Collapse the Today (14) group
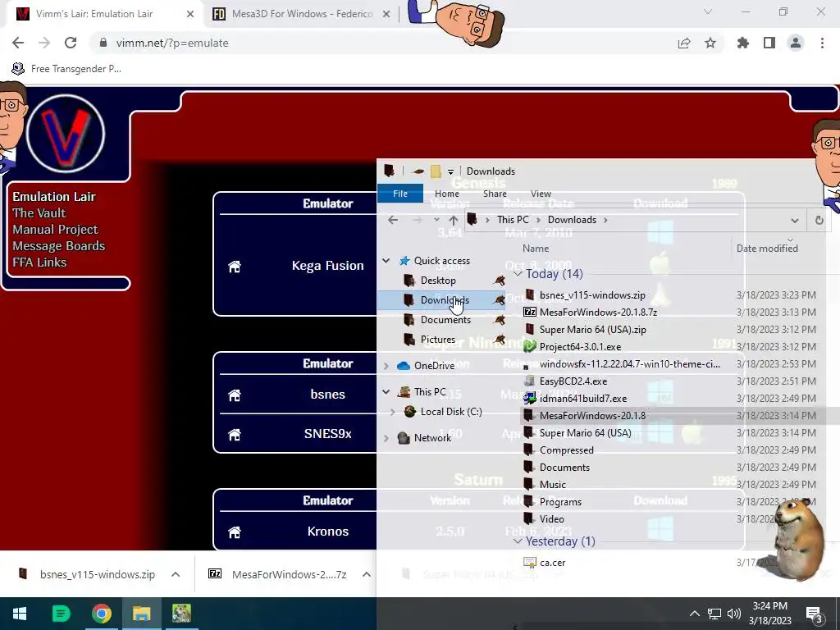 518,274
